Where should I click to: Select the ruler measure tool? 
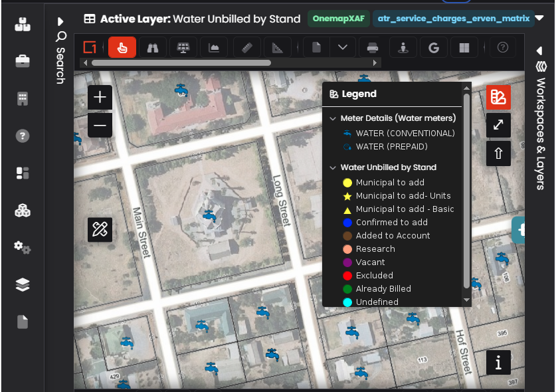[247, 48]
